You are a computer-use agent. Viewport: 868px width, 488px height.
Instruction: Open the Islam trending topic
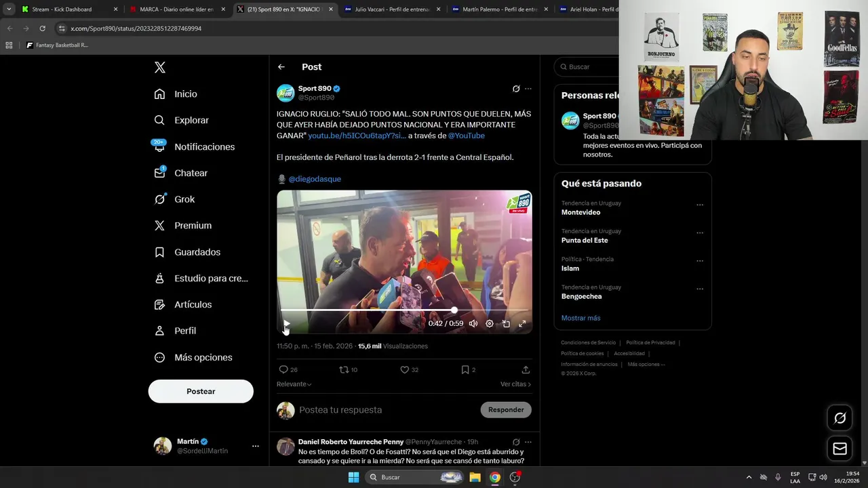(570, 268)
